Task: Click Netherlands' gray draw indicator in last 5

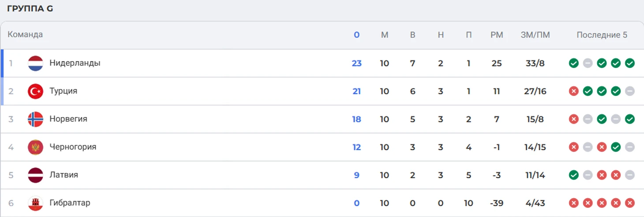Action: click(588, 63)
